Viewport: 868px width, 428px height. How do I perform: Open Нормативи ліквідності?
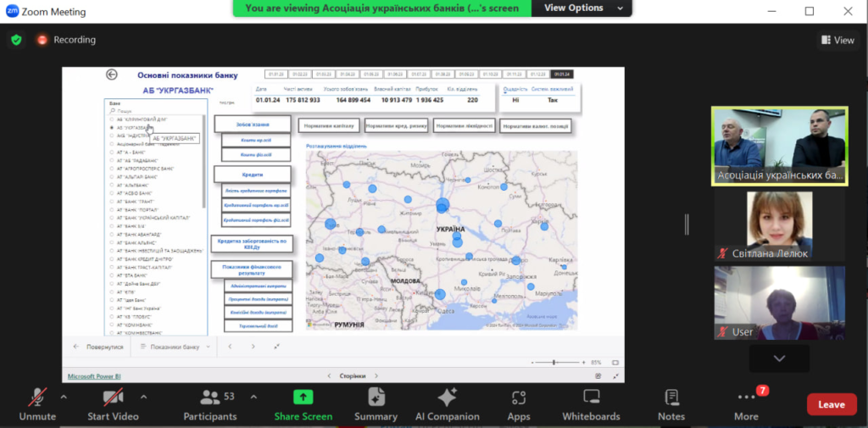464,125
